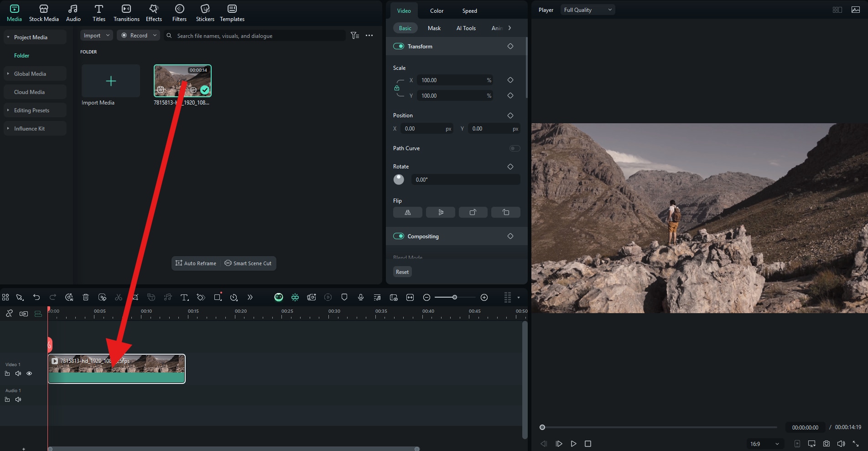Screen dimensions: 868x451
Task: Click the Scale Y value field
Action: click(x=455, y=96)
